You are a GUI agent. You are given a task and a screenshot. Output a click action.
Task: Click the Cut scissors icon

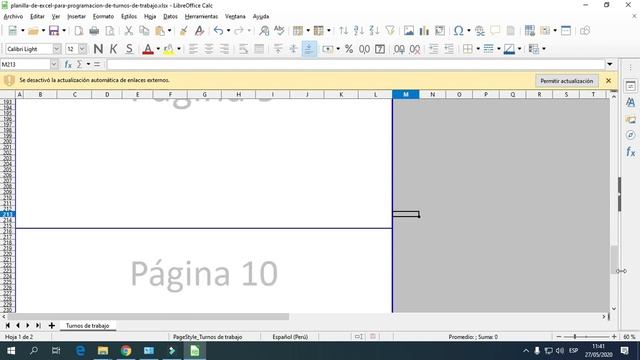tap(129, 31)
